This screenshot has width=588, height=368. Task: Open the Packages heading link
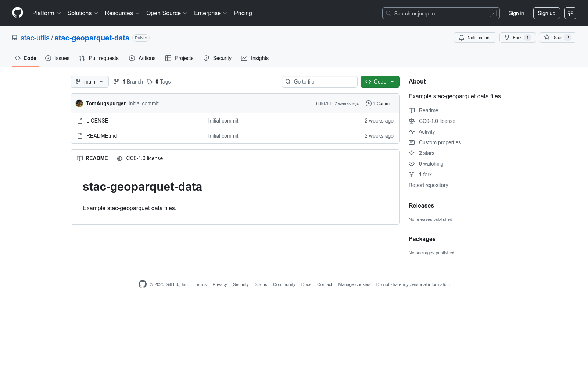422,239
